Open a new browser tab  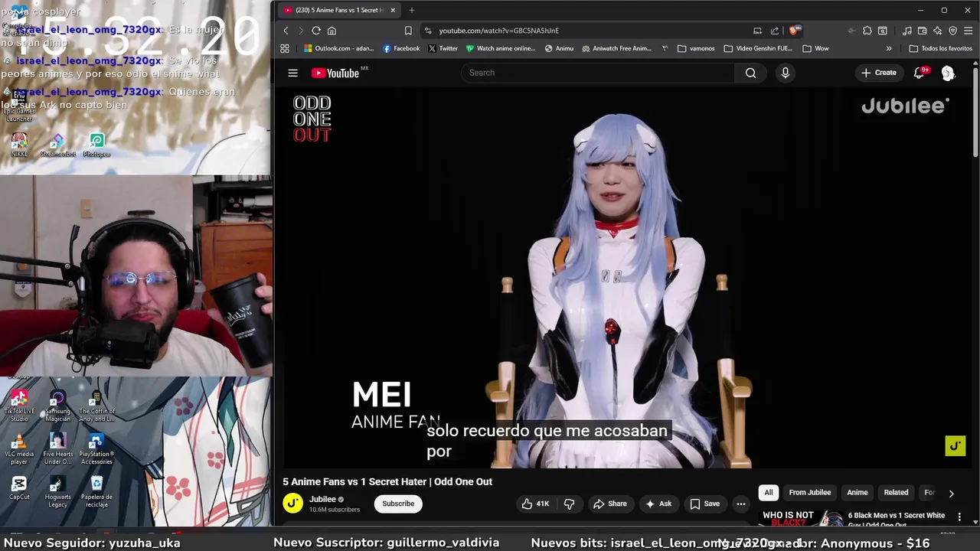pyautogui.click(x=411, y=10)
